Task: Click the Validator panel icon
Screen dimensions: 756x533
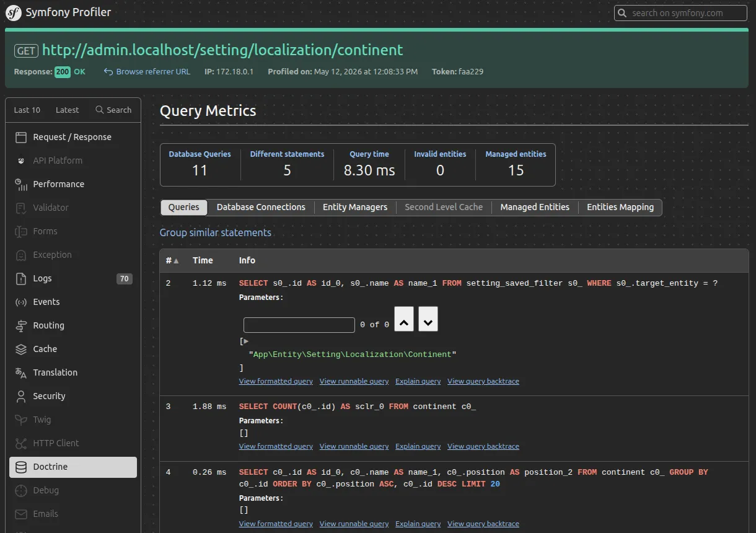Action: tap(21, 208)
